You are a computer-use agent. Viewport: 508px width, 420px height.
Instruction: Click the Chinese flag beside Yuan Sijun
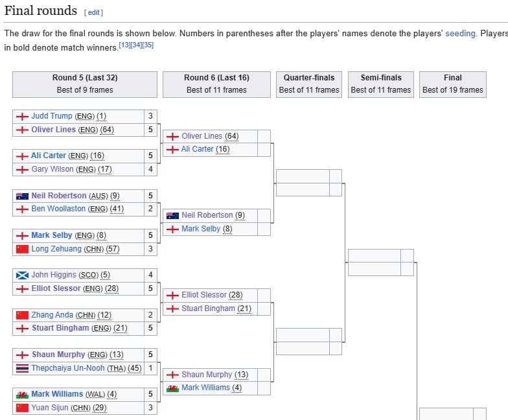point(22,408)
